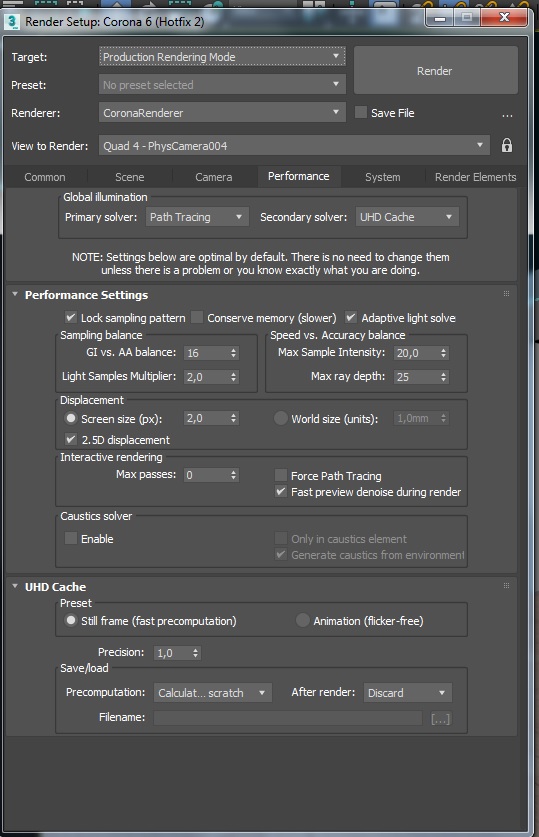539x837 pixels.
Task: Click Light Samples Multiplier spinner arrows
Action: point(233,377)
